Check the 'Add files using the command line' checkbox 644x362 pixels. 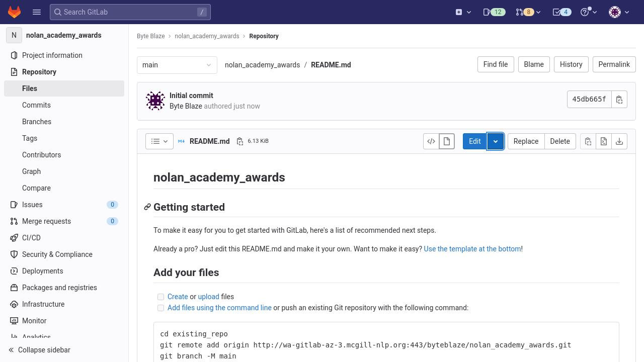(161, 308)
